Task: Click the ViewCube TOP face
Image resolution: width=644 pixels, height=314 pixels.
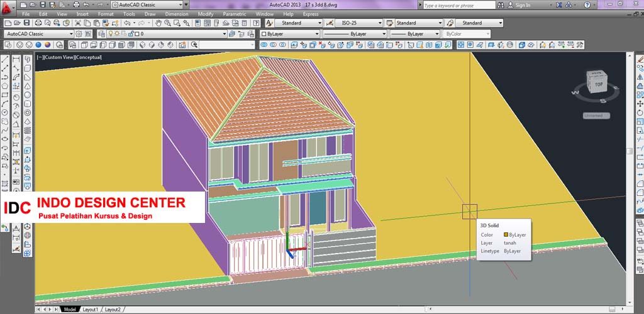Action: click(x=599, y=84)
